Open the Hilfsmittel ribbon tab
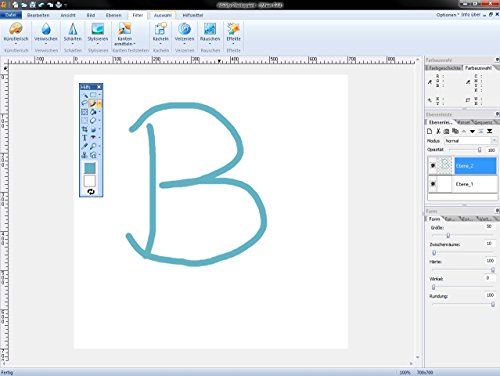 193,15
